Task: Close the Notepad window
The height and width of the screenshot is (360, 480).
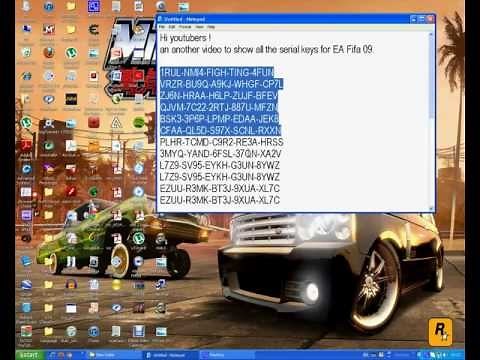Action: [x=430, y=19]
